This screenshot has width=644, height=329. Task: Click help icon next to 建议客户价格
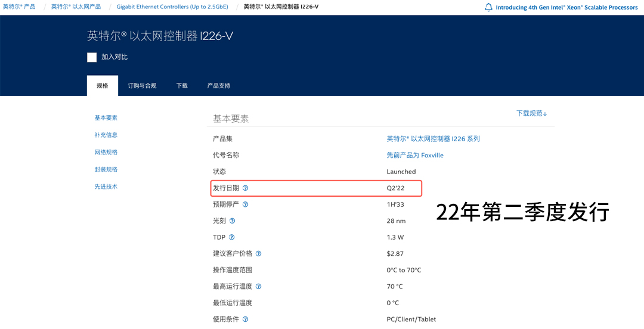pyautogui.click(x=258, y=254)
